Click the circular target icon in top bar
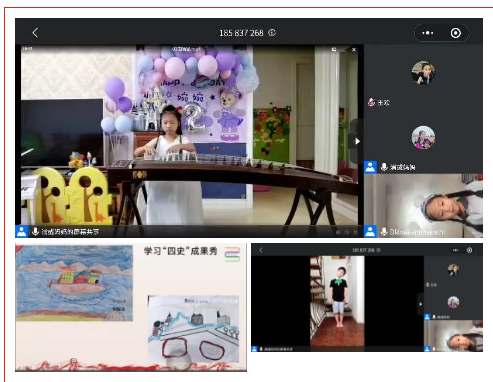Viewport: 493px width, 382px height. 456,33
